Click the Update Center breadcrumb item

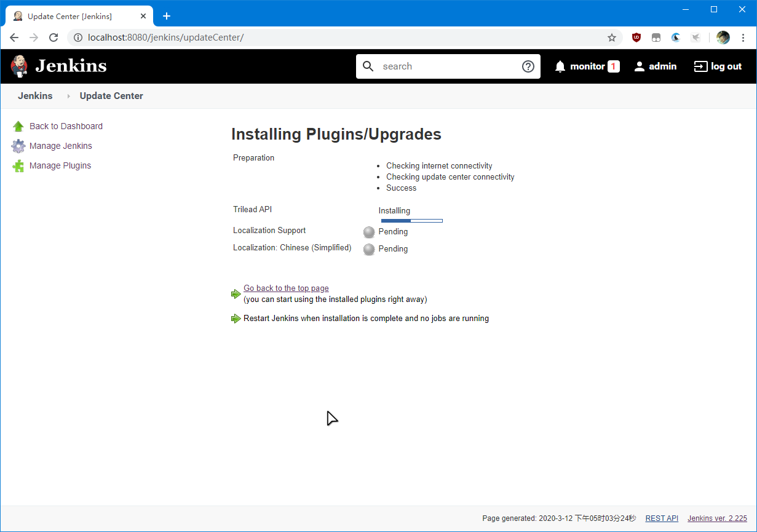[x=111, y=96]
